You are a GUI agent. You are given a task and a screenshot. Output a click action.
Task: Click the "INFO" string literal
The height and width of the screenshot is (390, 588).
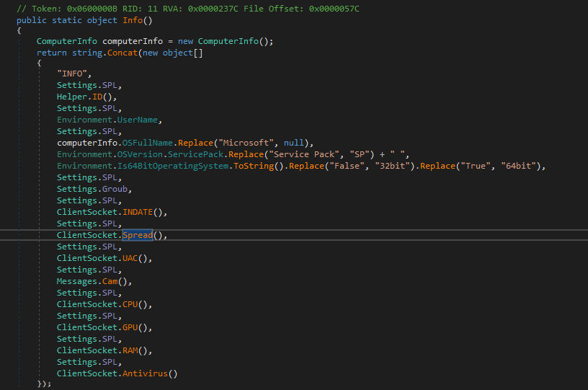point(71,74)
